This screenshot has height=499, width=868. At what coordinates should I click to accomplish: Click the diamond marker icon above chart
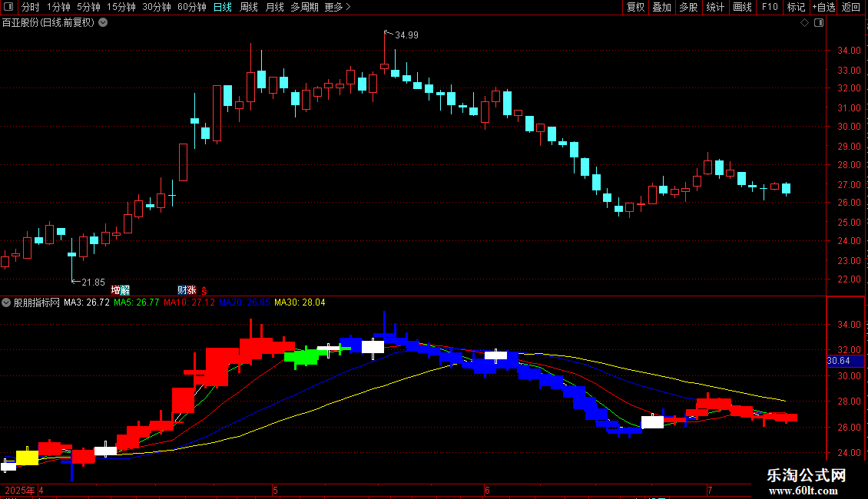click(x=805, y=23)
